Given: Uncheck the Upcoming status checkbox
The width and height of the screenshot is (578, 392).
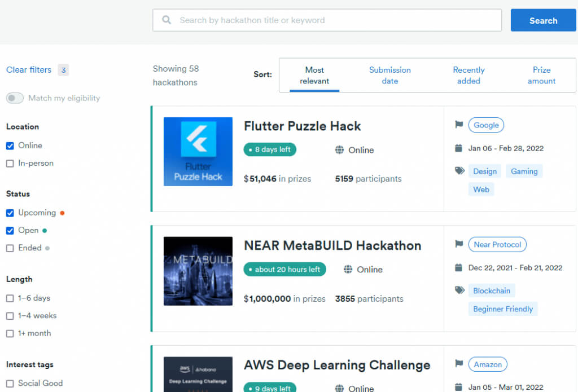Looking at the screenshot, I should 10,213.
